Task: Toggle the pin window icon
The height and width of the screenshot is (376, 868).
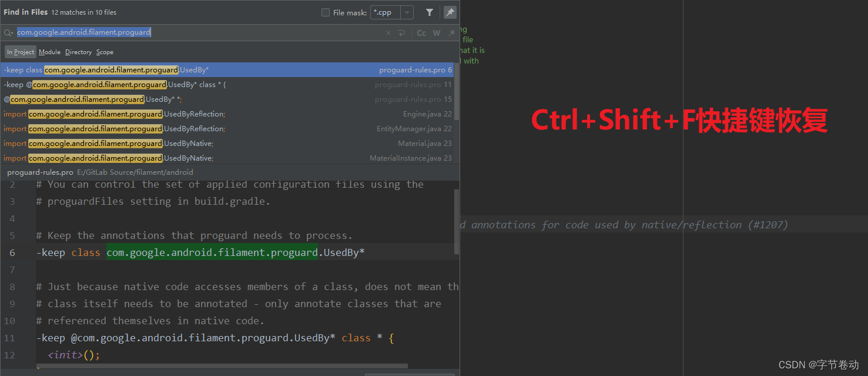Action: (450, 12)
